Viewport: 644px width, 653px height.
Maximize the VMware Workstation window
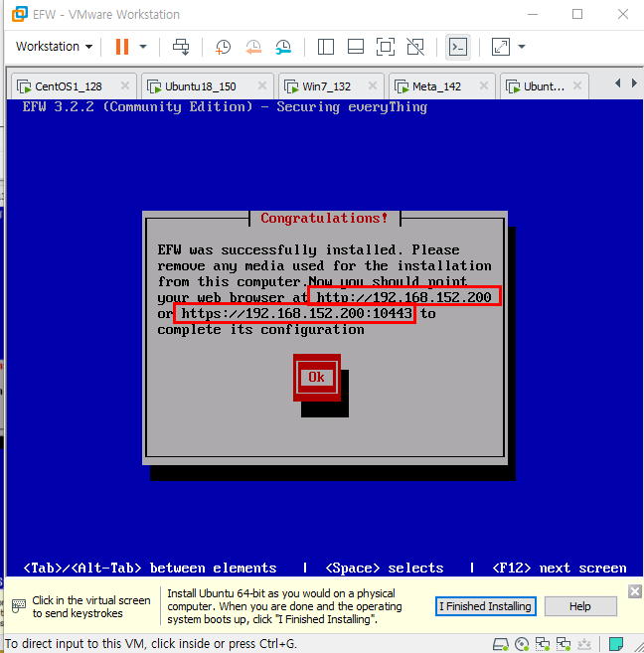coord(577,14)
